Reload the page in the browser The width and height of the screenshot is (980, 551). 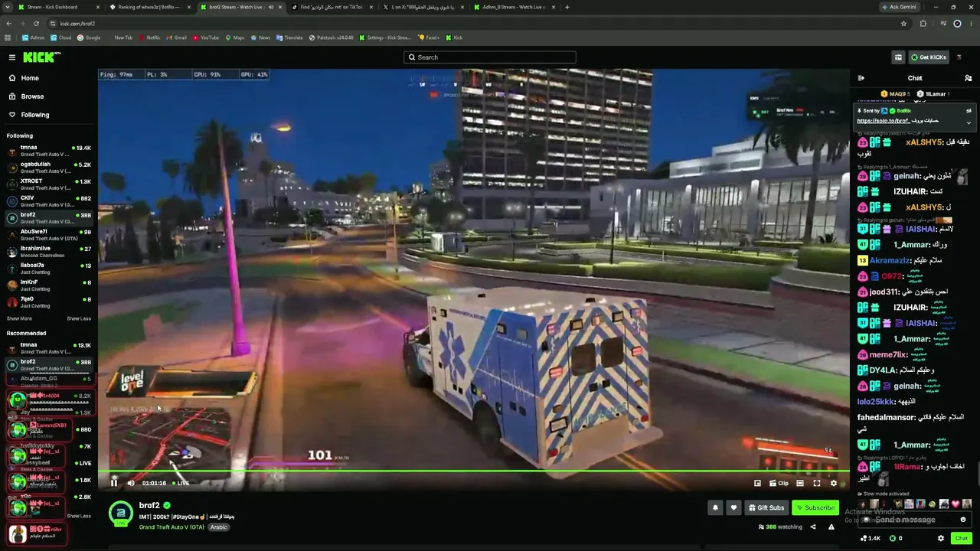coord(36,24)
